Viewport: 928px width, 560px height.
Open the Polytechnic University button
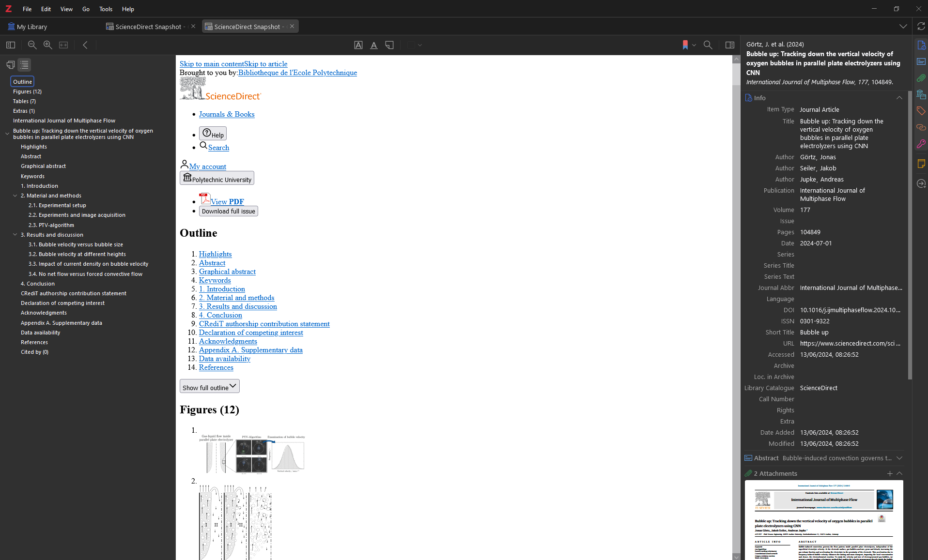point(217,178)
